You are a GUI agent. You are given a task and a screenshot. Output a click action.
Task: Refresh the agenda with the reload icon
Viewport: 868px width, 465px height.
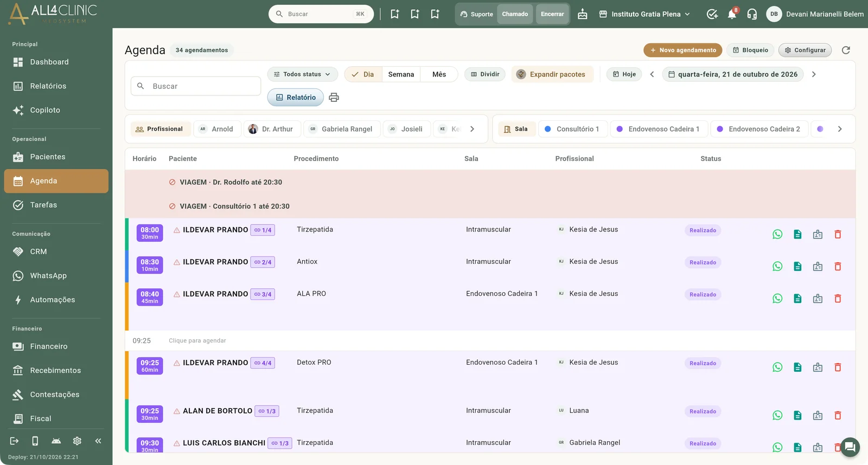[846, 50]
